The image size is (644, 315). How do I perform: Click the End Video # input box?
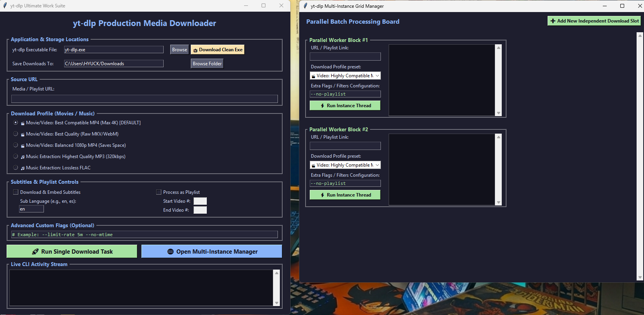point(200,210)
